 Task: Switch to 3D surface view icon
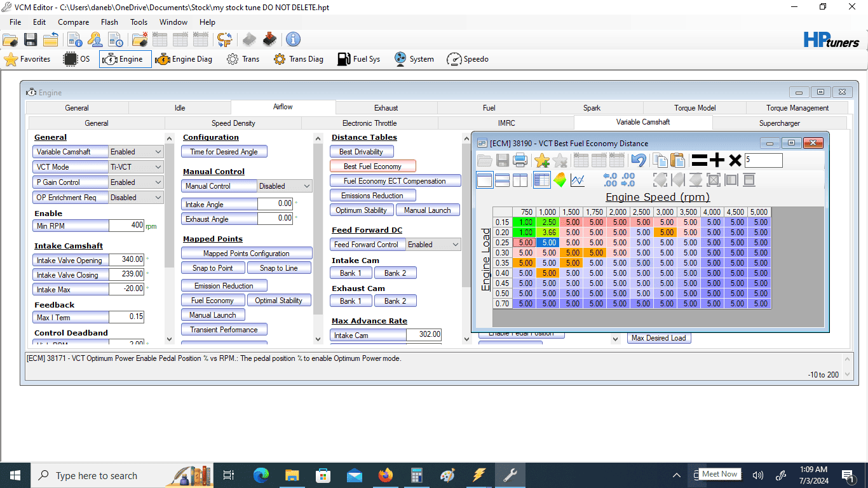click(560, 180)
